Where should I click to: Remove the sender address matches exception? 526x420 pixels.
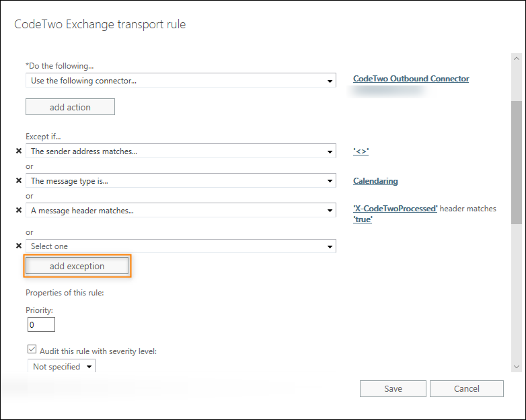pos(19,151)
